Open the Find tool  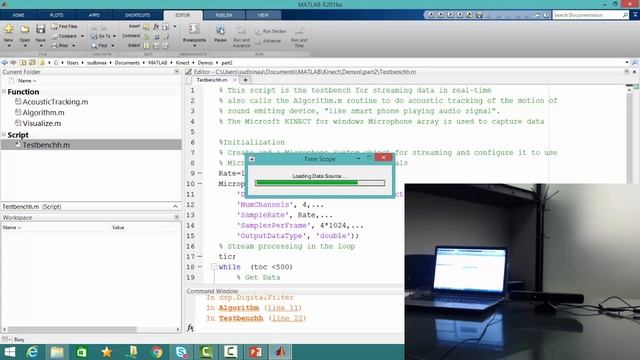[x=99, y=46]
